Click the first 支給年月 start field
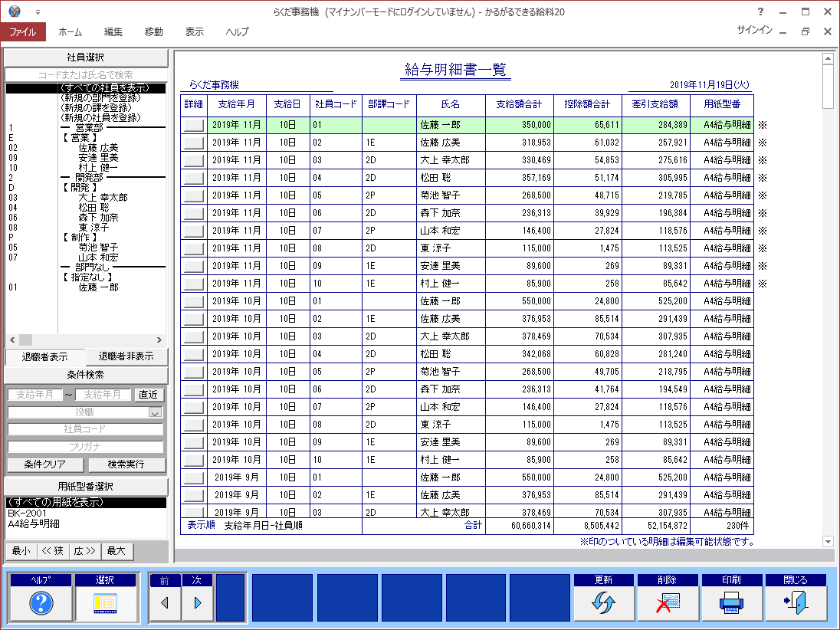Viewport: 840px width, 630px height. point(35,395)
